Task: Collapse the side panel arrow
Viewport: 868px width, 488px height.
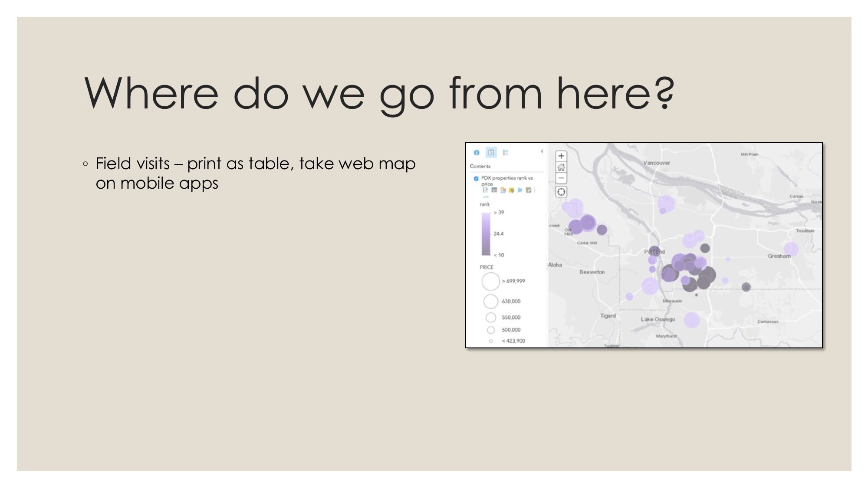Action: pos(542,151)
